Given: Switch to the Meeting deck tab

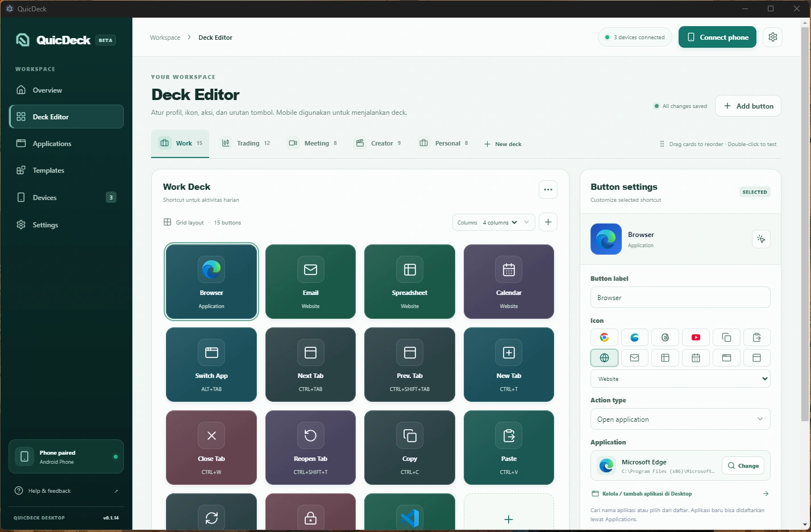Looking at the screenshot, I should pyautogui.click(x=313, y=143).
